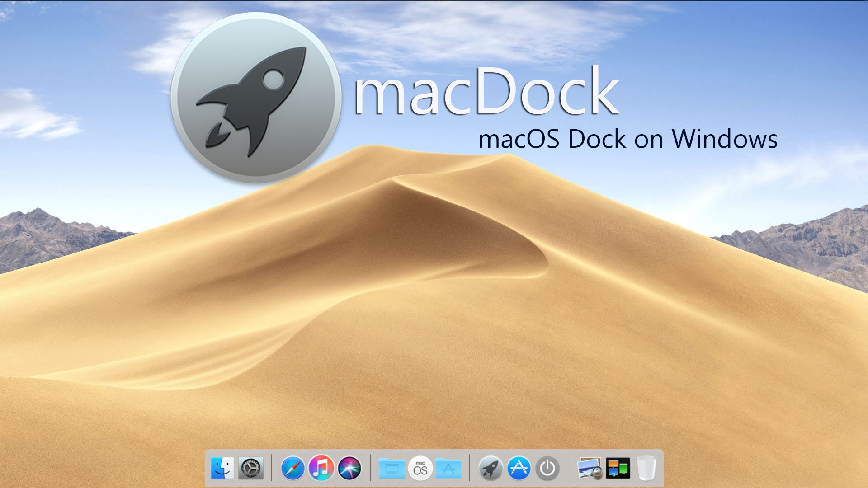
Task: Activate the Siri dock icon
Action: point(349,468)
